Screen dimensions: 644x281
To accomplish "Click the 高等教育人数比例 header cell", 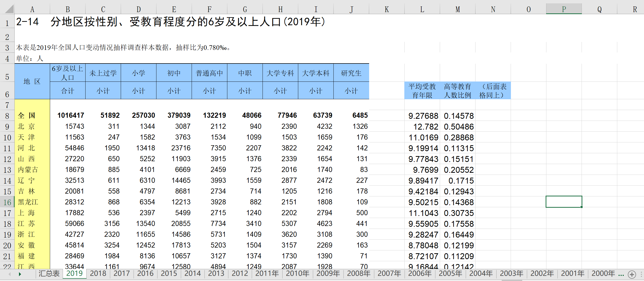I will click(458, 90).
